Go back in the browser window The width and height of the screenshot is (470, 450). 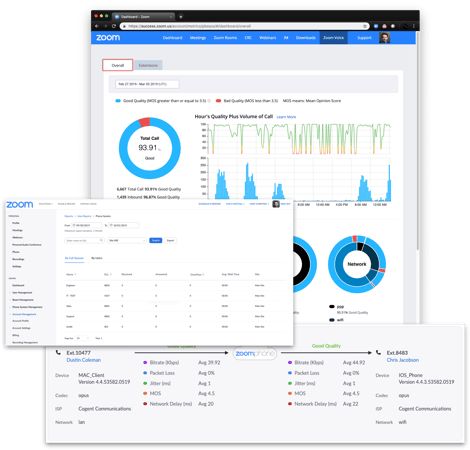coord(97,26)
